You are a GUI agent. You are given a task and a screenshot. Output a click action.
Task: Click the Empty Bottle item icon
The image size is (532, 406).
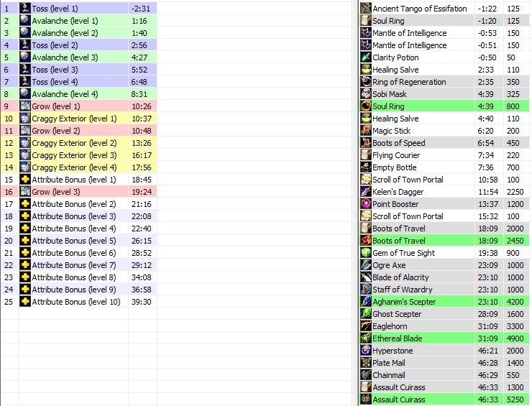366,167
